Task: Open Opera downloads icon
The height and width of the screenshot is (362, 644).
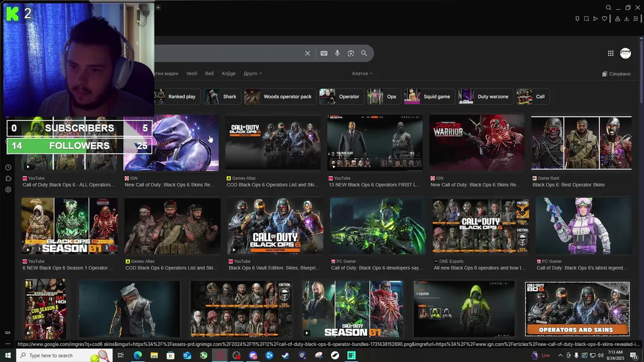Action: [x=626, y=19]
